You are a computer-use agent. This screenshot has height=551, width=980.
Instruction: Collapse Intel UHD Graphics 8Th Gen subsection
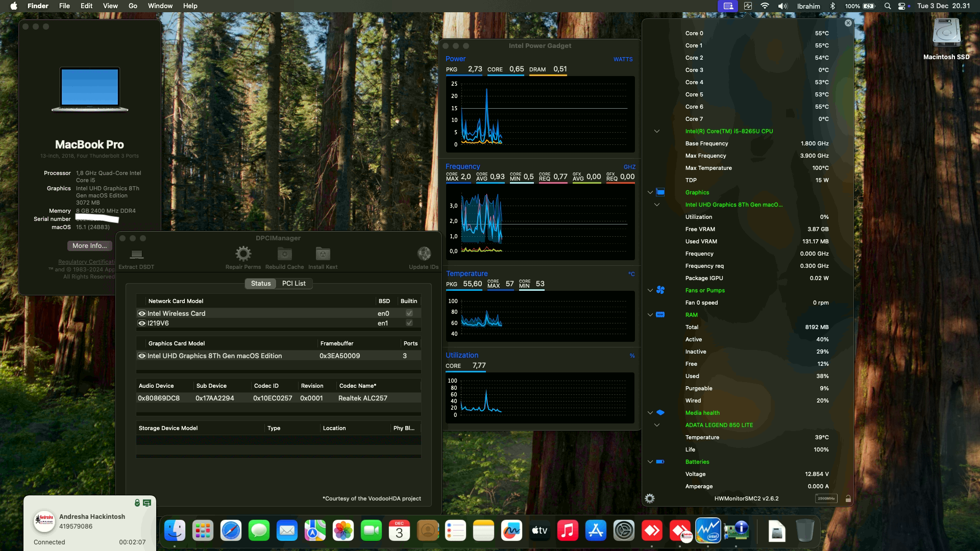(x=657, y=205)
